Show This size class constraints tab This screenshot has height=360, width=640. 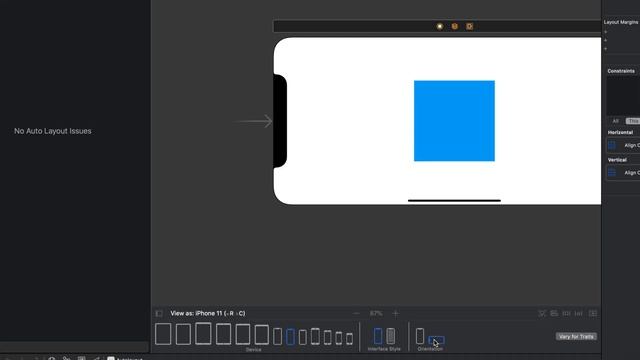pos(633,121)
